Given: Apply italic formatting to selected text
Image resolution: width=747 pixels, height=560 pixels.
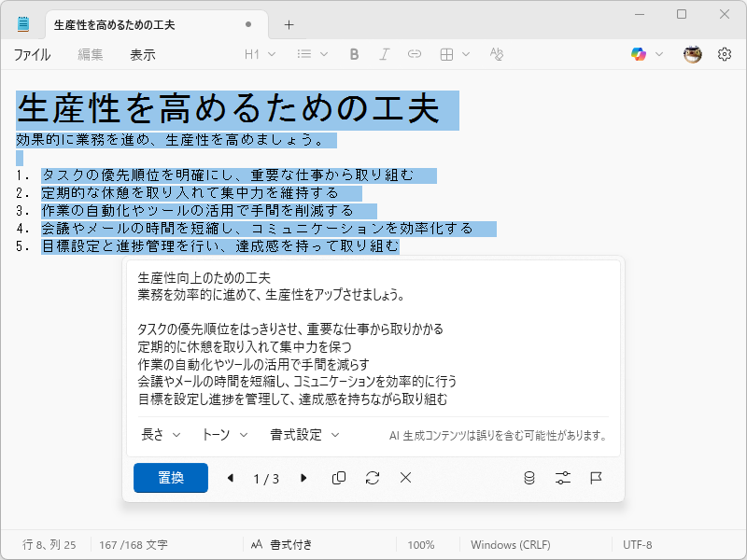Looking at the screenshot, I should point(385,54).
